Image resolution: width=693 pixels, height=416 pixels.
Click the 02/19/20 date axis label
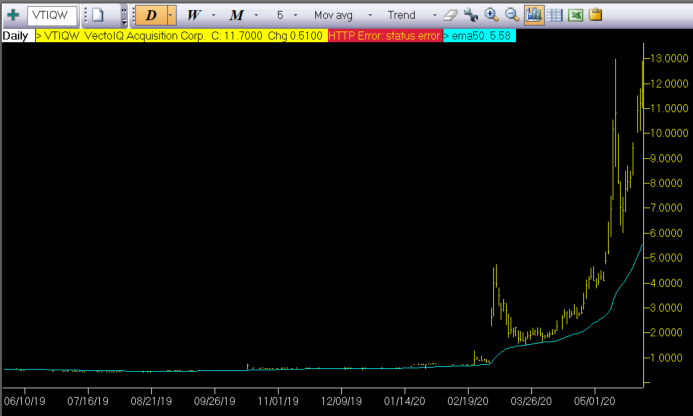[468, 401]
